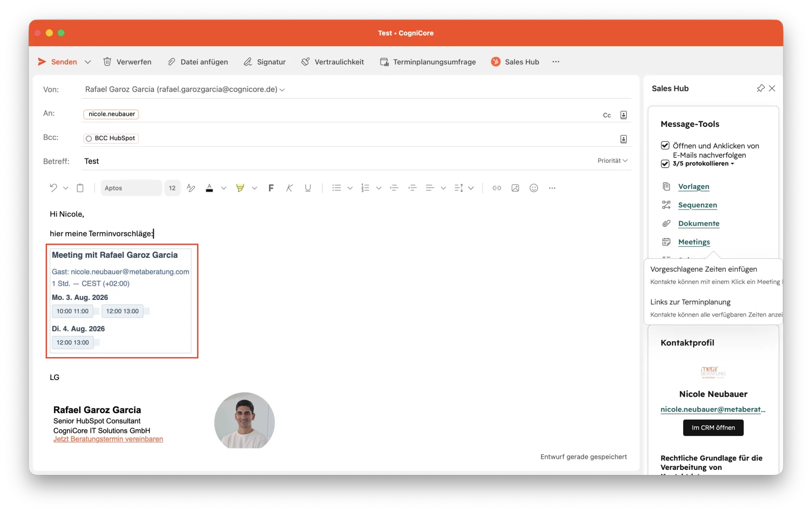812x513 pixels.
Task: Open the Signatur menu
Action: point(265,62)
